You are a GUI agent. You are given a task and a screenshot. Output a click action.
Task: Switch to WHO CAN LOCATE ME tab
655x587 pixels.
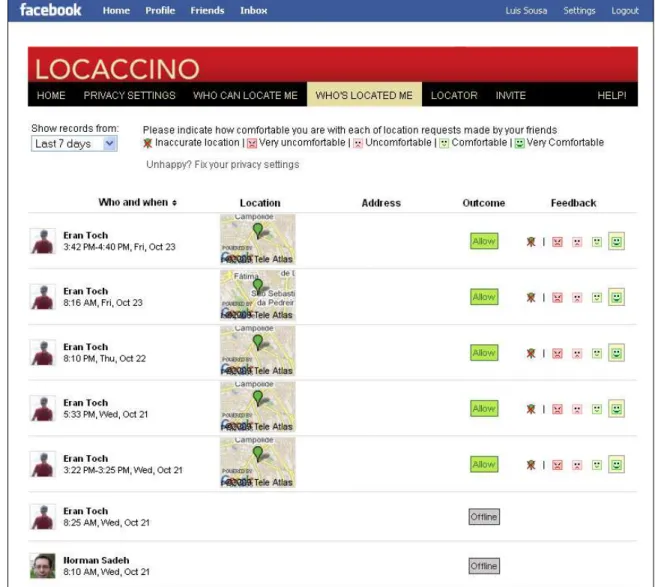click(245, 95)
